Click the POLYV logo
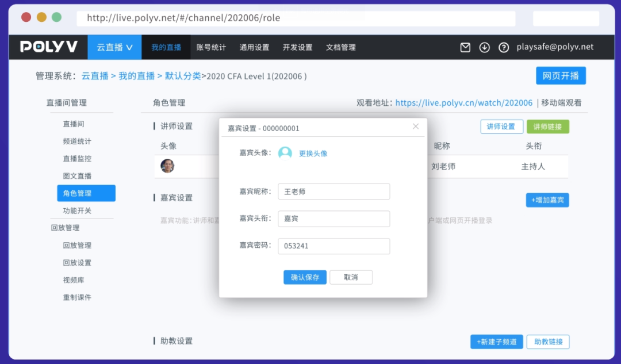The height and width of the screenshot is (364, 621). point(49,47)
